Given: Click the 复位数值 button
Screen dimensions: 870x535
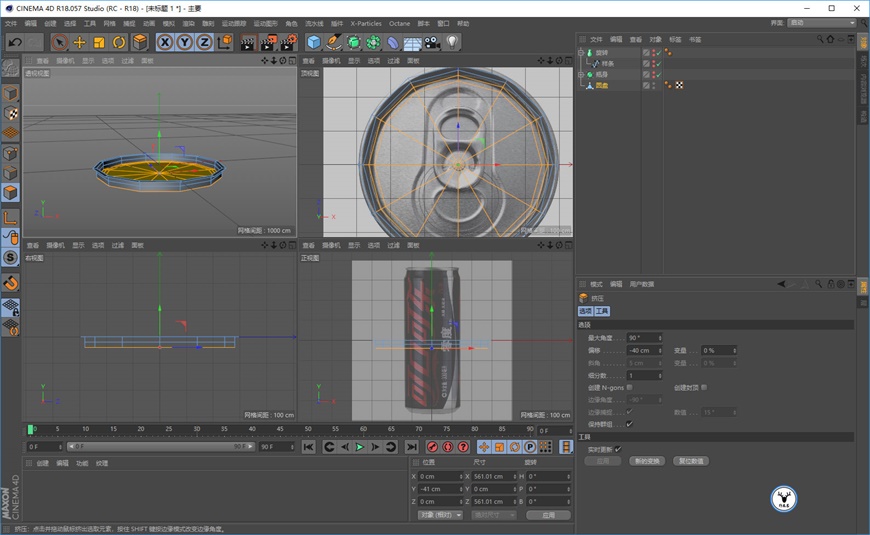Looking at the screenshot, I should pyautogui.click(x=691, y=461).
